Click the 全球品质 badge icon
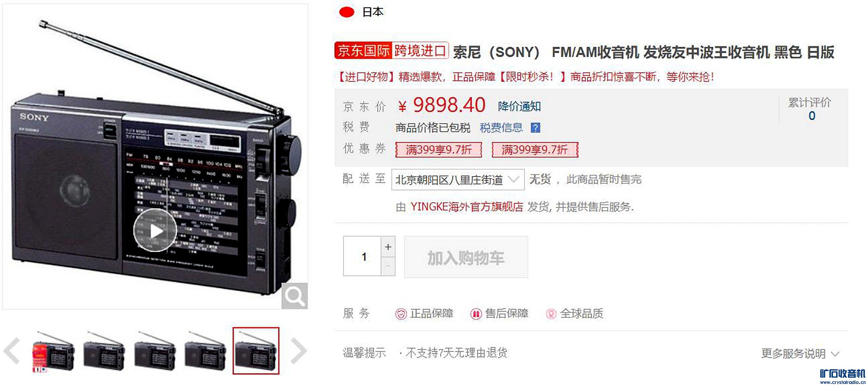Screen dimensions: 868x386 551,314
